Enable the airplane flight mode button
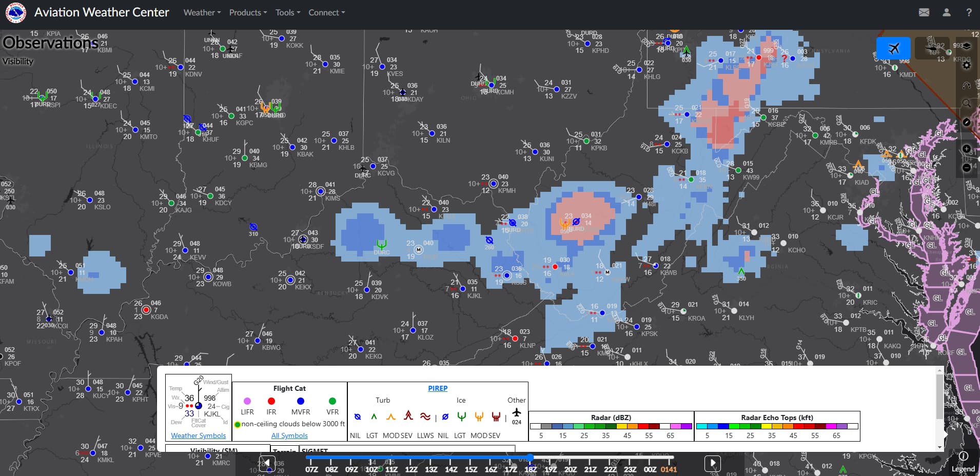The height and width of the screenshot is (476, 980). [893, 48]
